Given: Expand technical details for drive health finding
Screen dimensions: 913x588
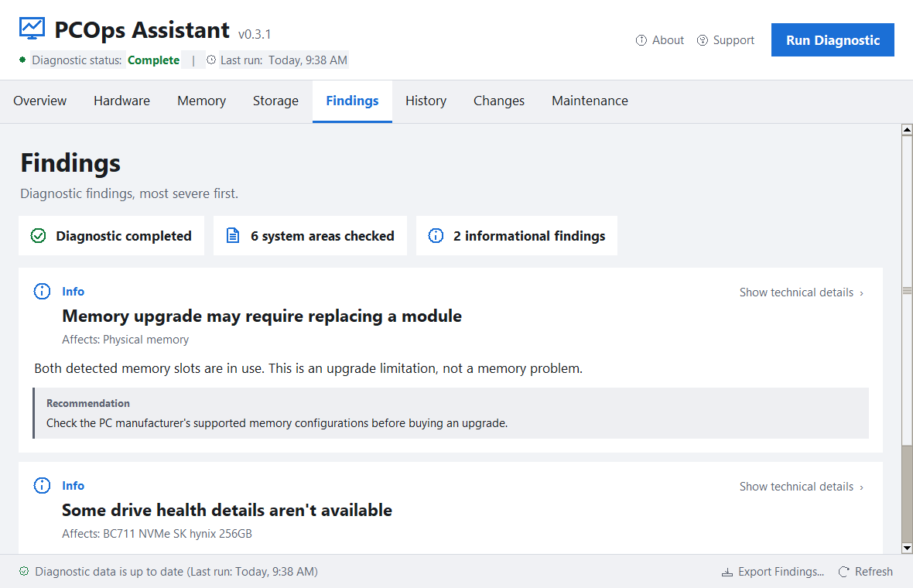Looking at the screenshot, I should coord(802,487).
